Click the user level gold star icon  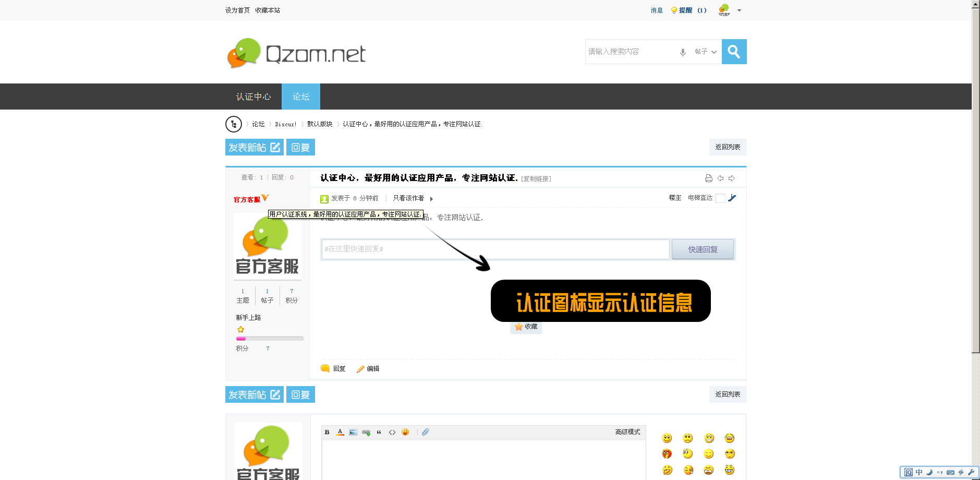240,329
